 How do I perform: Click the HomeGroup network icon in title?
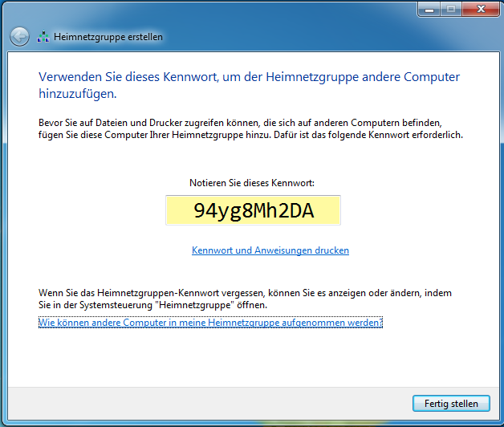click(x=43, y=37)
